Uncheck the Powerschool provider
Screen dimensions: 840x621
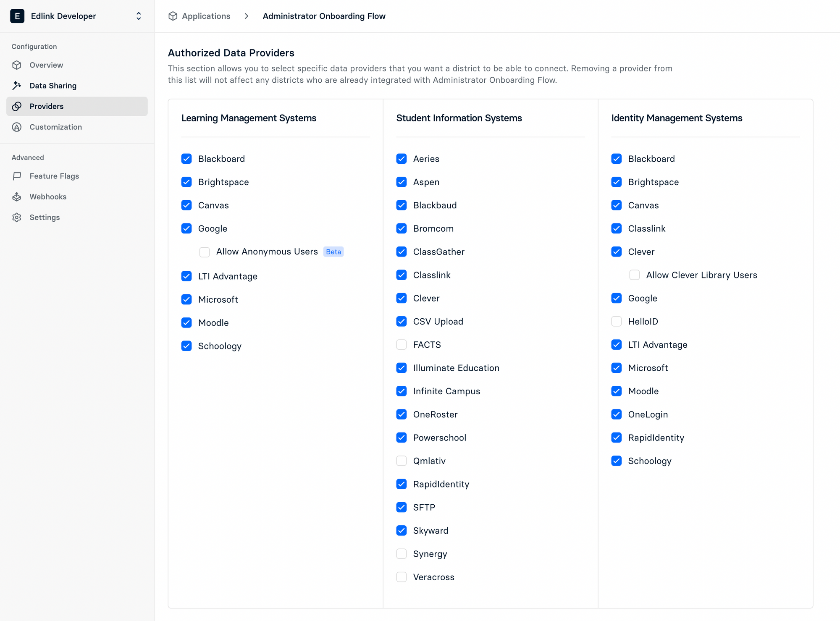coord(402,438)
